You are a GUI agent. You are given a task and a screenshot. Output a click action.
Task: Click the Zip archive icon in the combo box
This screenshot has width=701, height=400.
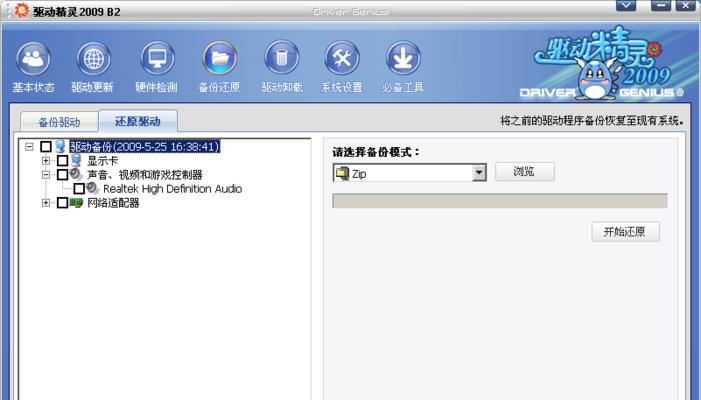coord(342,173)
